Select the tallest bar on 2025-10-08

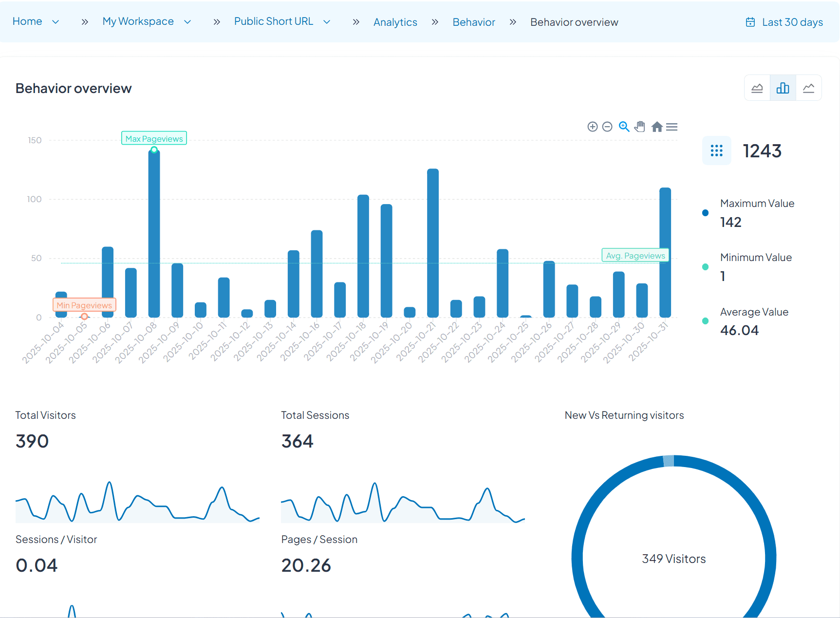click(x=153, y=234)
